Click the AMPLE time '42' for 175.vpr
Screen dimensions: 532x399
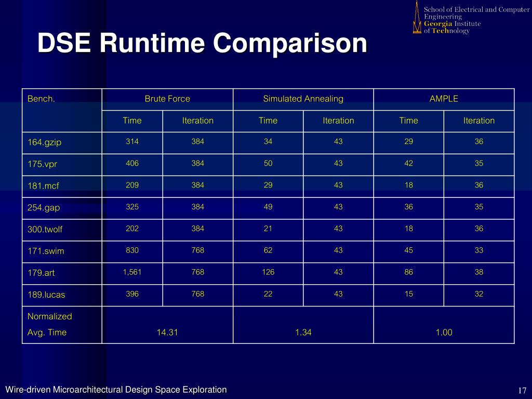point(408,163)
